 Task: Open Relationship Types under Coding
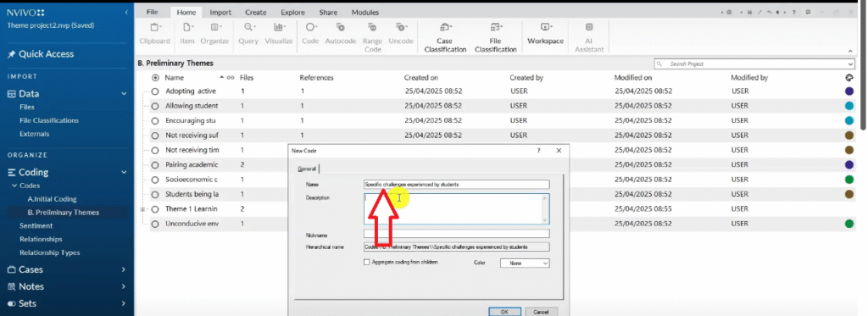50,252
